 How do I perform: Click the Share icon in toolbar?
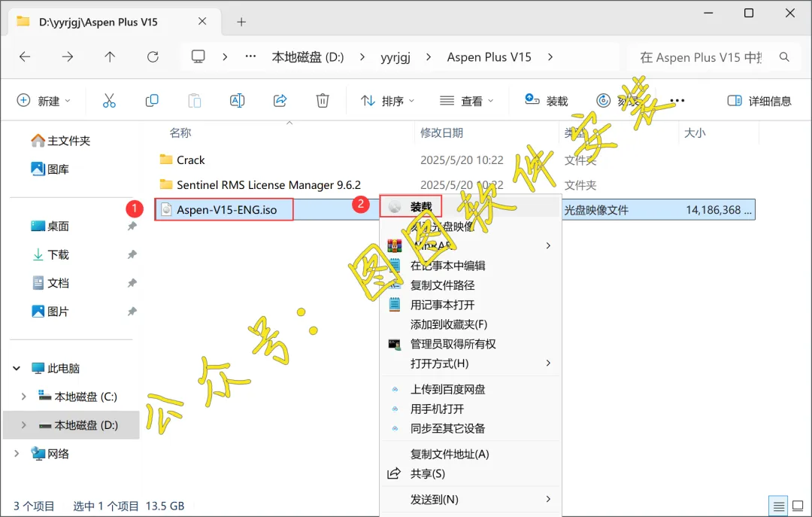point(280,101)
